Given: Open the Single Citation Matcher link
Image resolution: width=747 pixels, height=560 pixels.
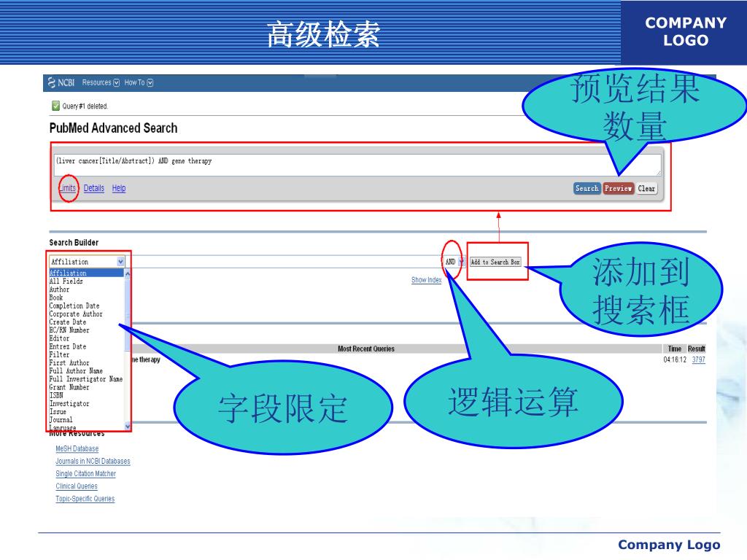Looking at the screenshot, I should (x=86, y=473).
